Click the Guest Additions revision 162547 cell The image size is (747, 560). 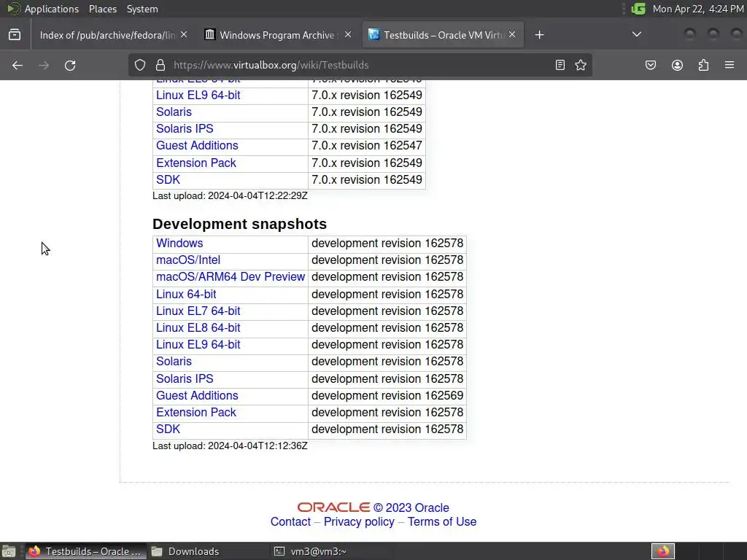pos(367,146)
